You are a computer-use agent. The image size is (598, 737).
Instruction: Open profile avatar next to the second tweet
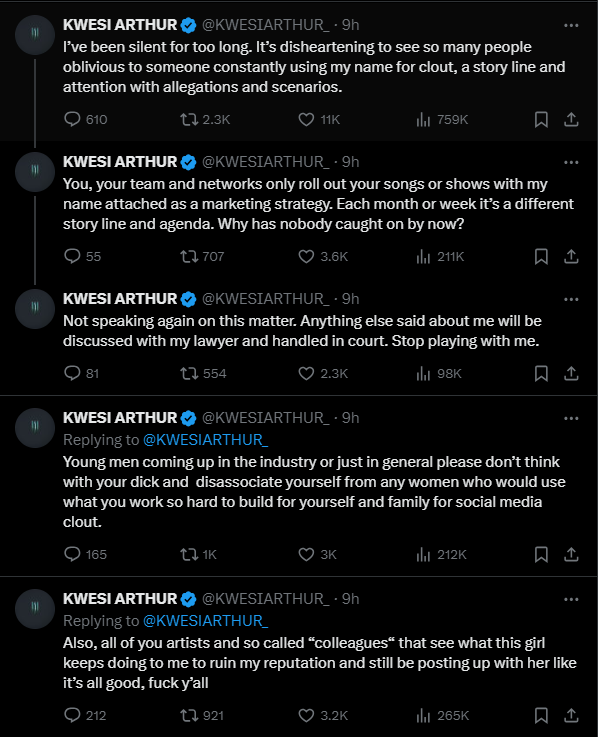click(x=35, y=172)
